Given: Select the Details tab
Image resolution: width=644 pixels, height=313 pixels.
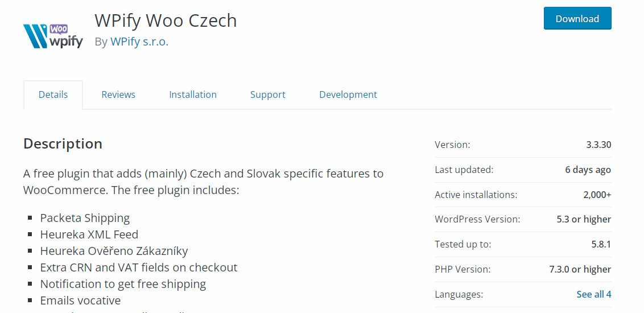Looking at the screenshot, I should pos(53,94).
